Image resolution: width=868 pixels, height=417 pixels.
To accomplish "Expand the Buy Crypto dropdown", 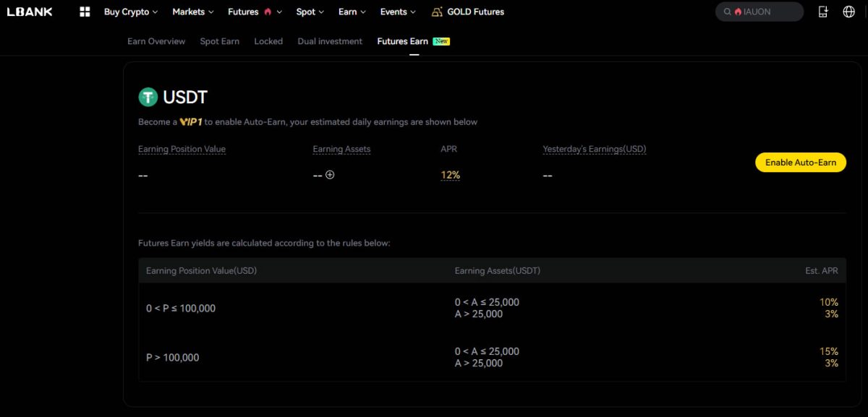I will pos(131,12).
